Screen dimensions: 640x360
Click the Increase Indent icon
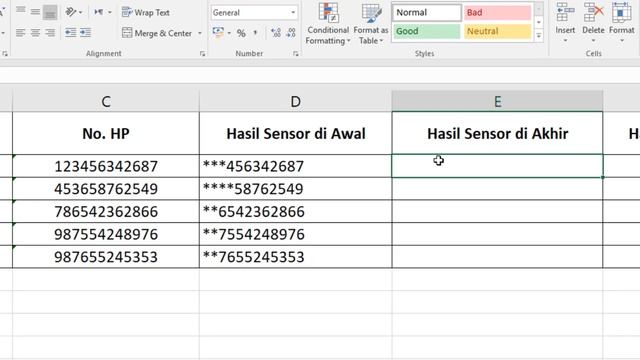coord(85,33)
